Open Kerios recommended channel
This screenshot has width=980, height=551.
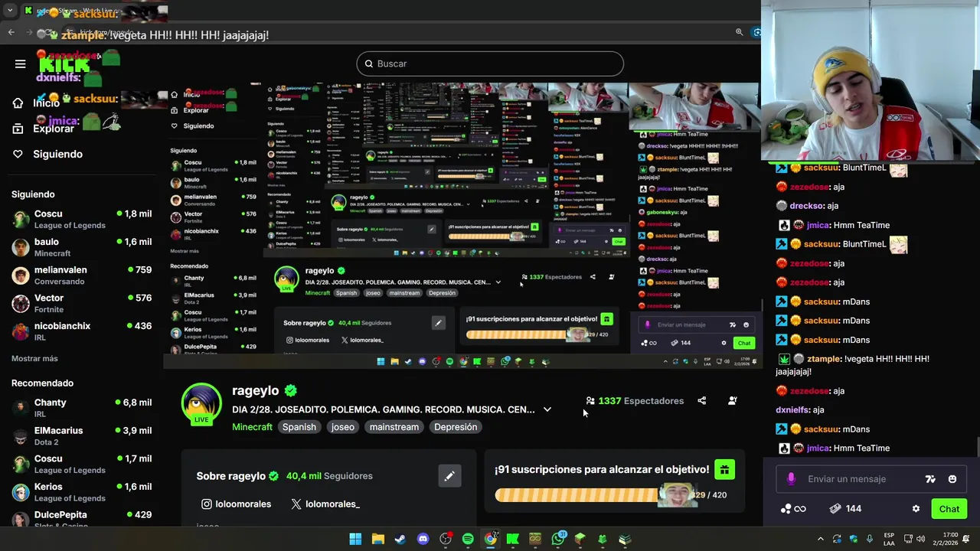point(81,492)
